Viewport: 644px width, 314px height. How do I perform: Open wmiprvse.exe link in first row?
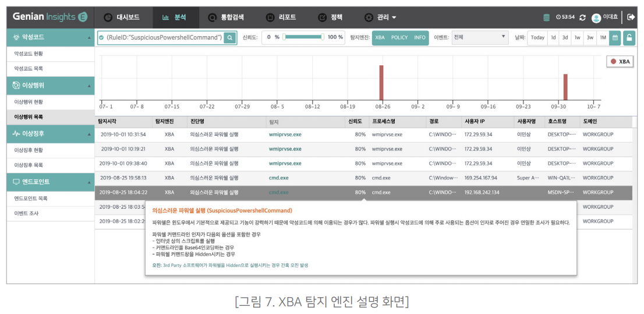(x=285, y=134)
